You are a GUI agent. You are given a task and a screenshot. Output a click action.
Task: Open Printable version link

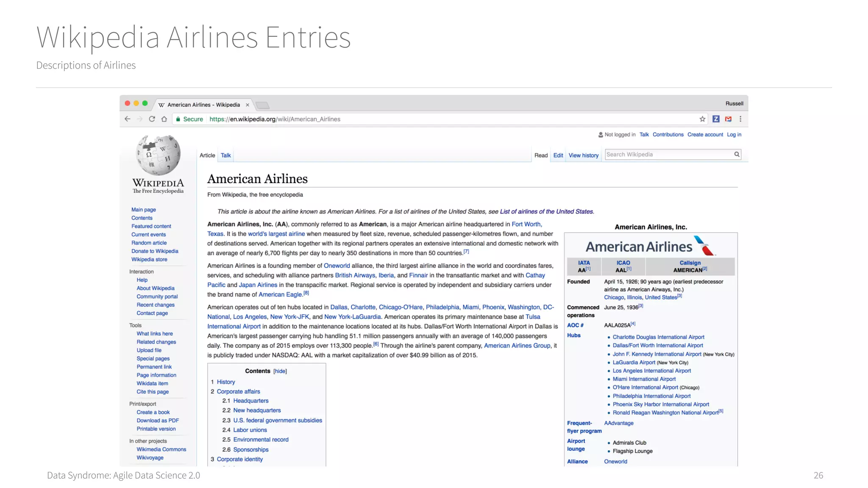tap(156, 429)
